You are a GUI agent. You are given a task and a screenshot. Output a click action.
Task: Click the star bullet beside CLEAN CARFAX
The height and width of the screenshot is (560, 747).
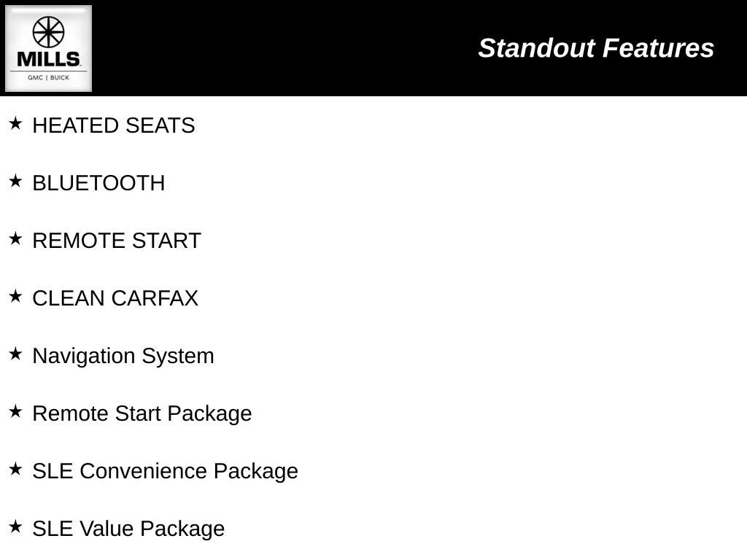point(15,296)
